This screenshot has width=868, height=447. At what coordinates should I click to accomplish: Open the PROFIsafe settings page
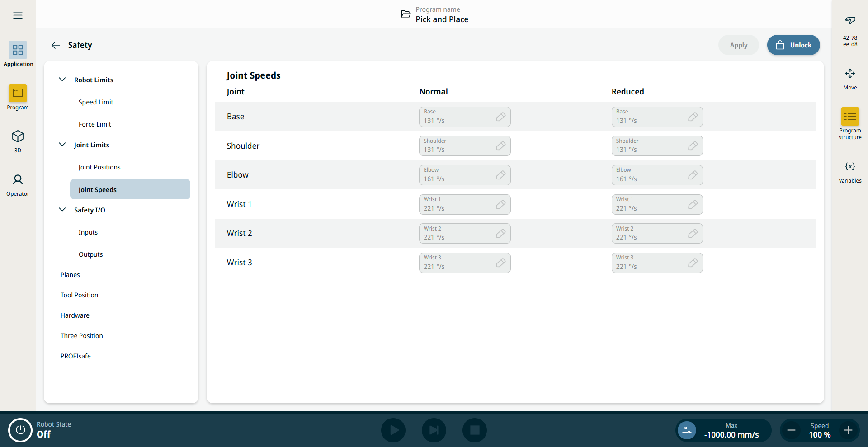[x=75, y=356]
